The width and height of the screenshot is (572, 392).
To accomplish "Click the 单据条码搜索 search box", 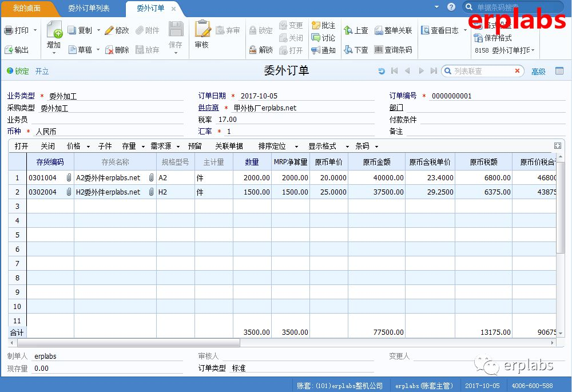I will pyautogui.click(x=514, y=7).
